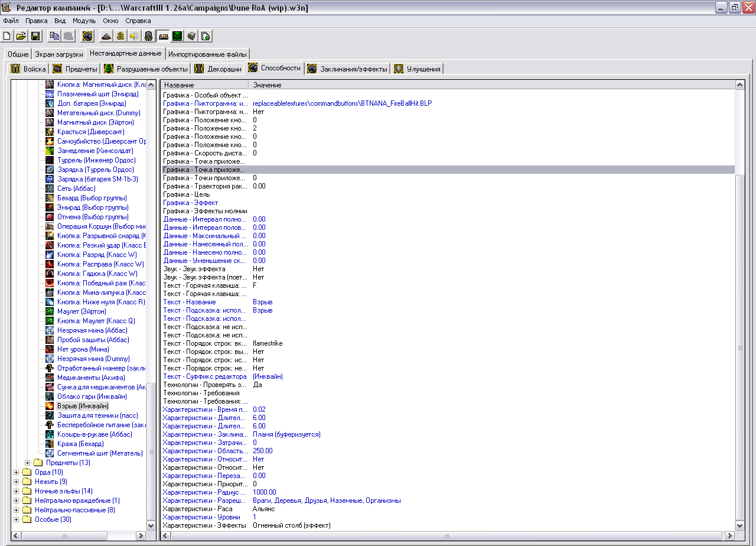
Task: Switch to the Декорации tab
Action: tap(219, 69)
